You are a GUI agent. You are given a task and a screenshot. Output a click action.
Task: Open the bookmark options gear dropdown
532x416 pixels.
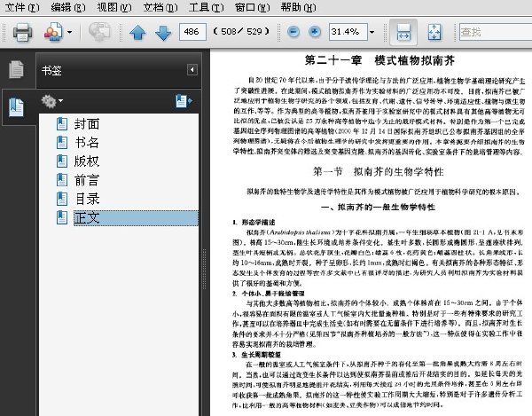[51, 101]
